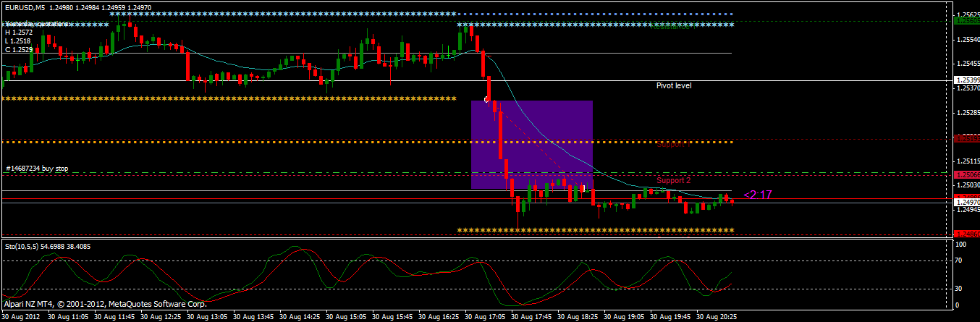980x322 pixels.
Task: Click the 1.25399 pivot price tag on axis
Action: (967, 80)
